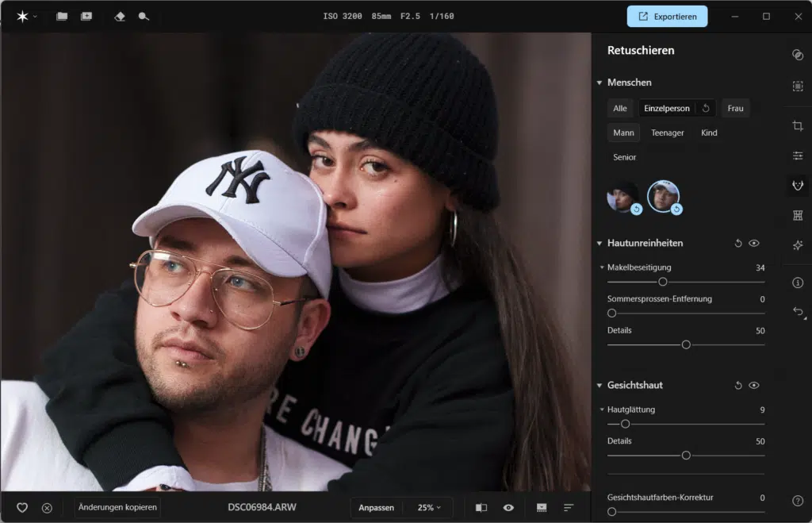The image size is (812, 523).
Task: Click the before/after split compare icon
Action: coord(481,507)
